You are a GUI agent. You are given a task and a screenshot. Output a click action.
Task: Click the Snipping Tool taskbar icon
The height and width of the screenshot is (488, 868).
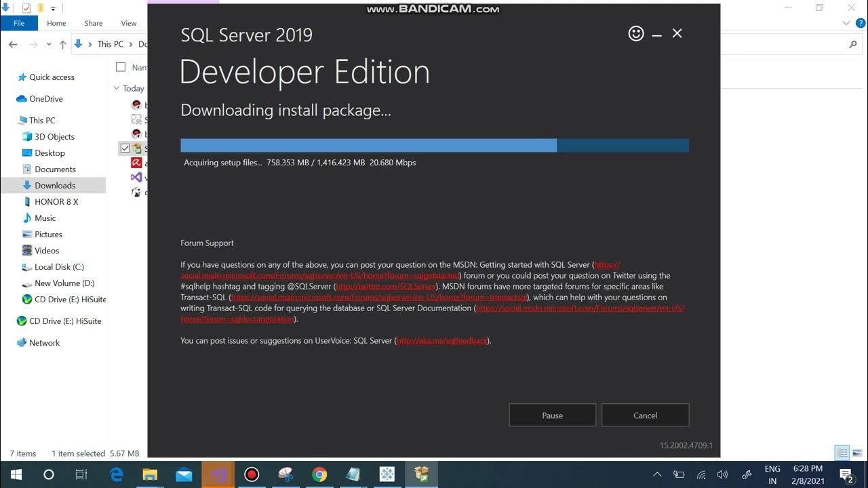285,474
